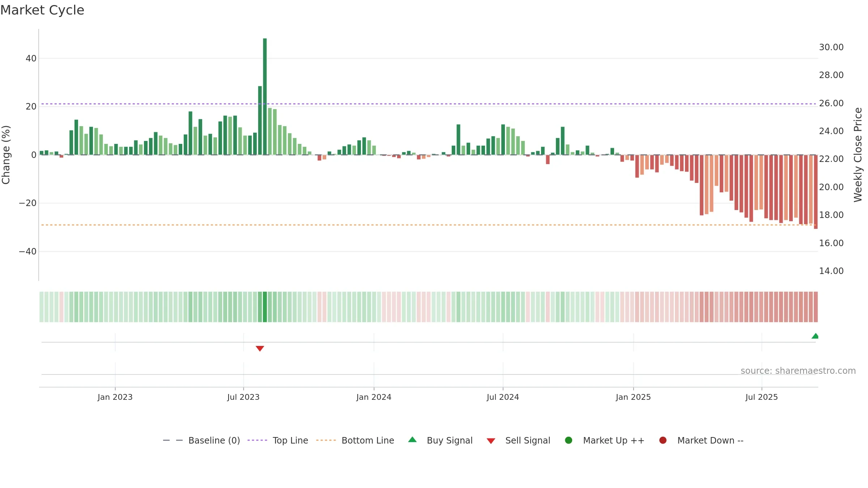The image size is (868, 488).
Task: Toggle the Buy Signal legend entry
Action: point(440,440)
